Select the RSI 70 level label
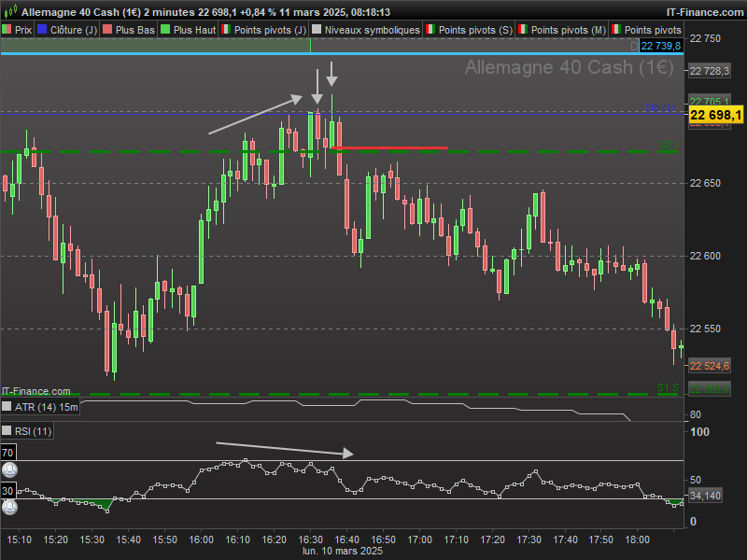747x560 pixels. pyautogui.click(x=8, y=453)
